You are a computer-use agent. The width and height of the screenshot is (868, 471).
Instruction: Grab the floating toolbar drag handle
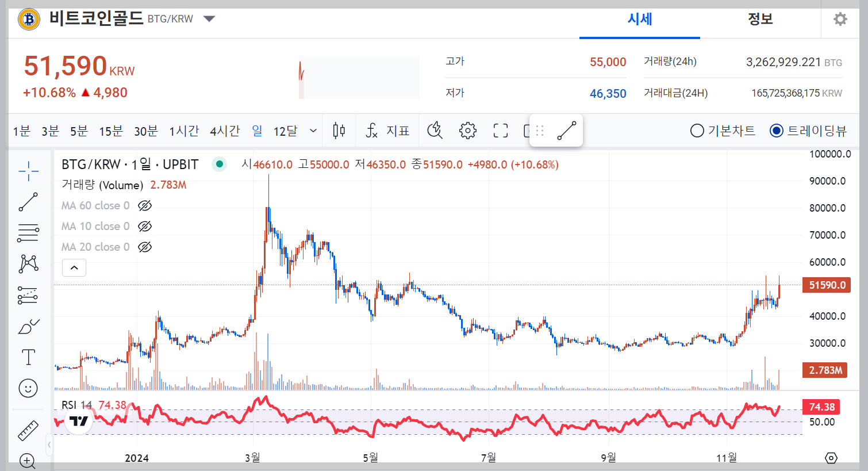coord(540,131)
